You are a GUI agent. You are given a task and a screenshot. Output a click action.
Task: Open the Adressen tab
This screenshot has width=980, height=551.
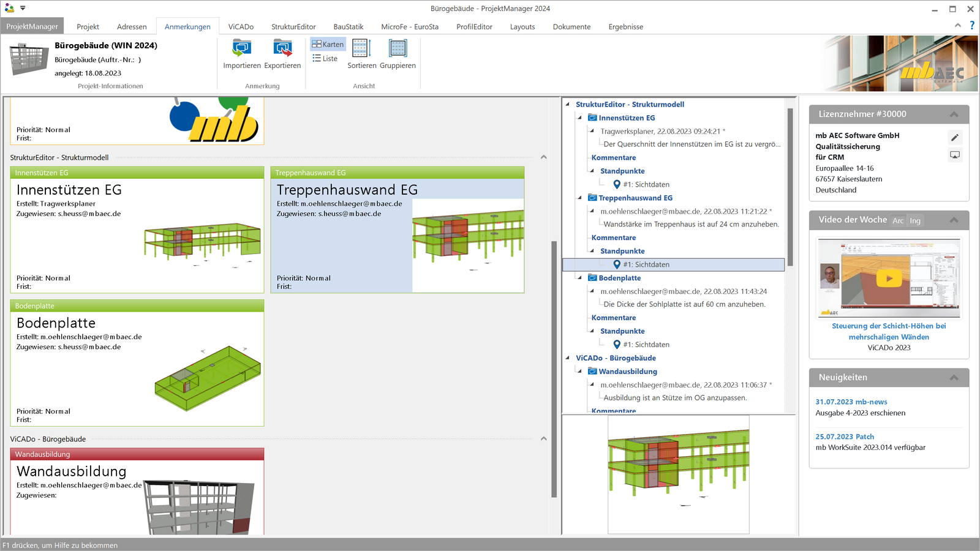pyautogui.click(x=132, y=27)
